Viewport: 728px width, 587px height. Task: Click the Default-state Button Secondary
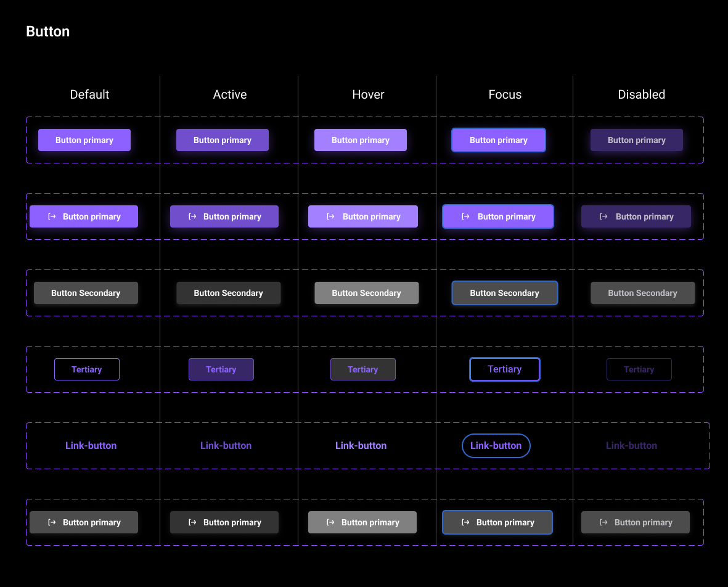(86, 293)
